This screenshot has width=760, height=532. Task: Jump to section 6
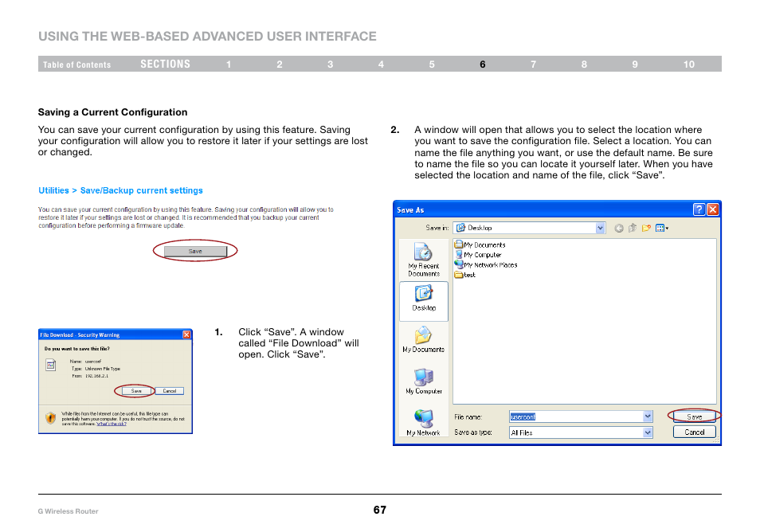(x=483, y=65)
